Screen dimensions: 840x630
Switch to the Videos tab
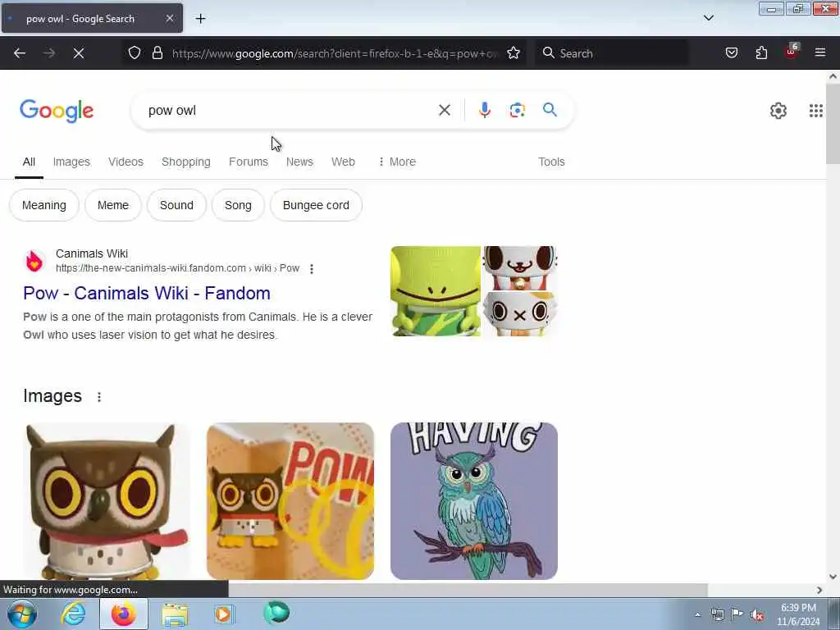[x=126, y=162]
